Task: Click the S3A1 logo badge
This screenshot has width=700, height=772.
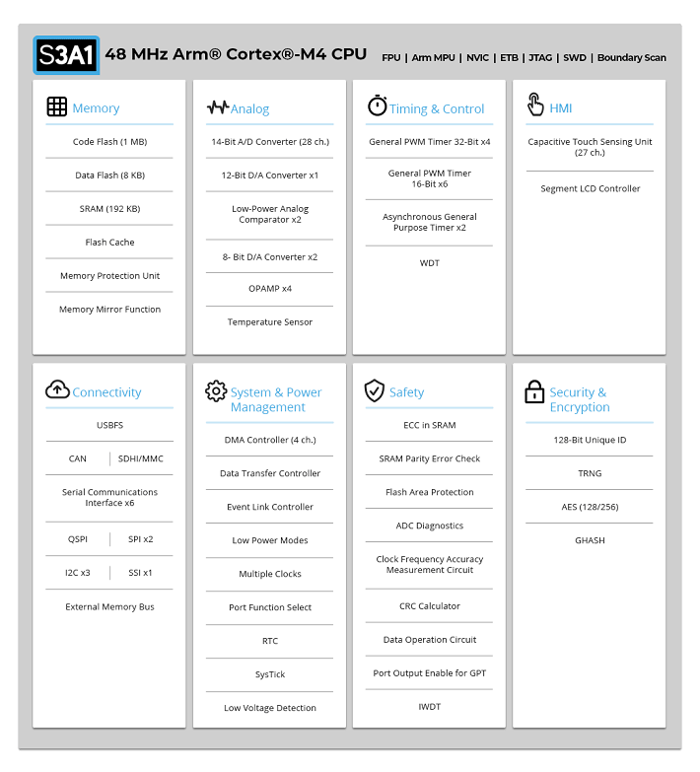Action: pyautogui.click(x=66, y=55)
